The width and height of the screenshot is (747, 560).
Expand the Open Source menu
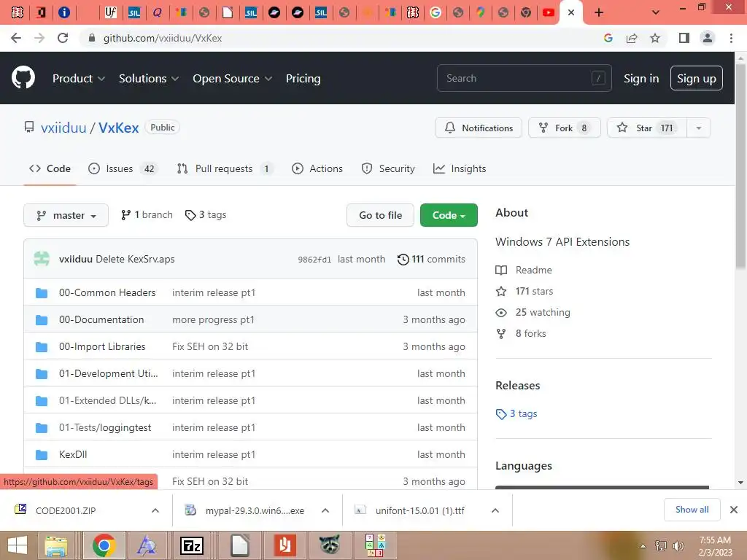(x=233, y=79)
